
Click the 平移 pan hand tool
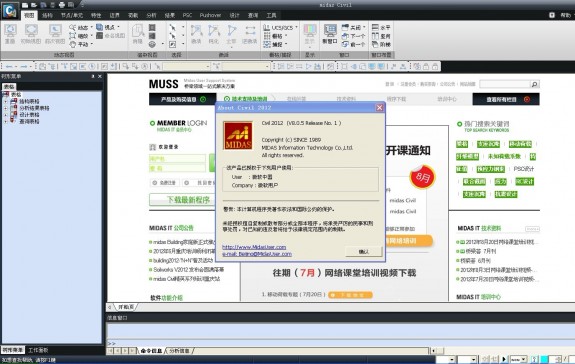point(80,44)
